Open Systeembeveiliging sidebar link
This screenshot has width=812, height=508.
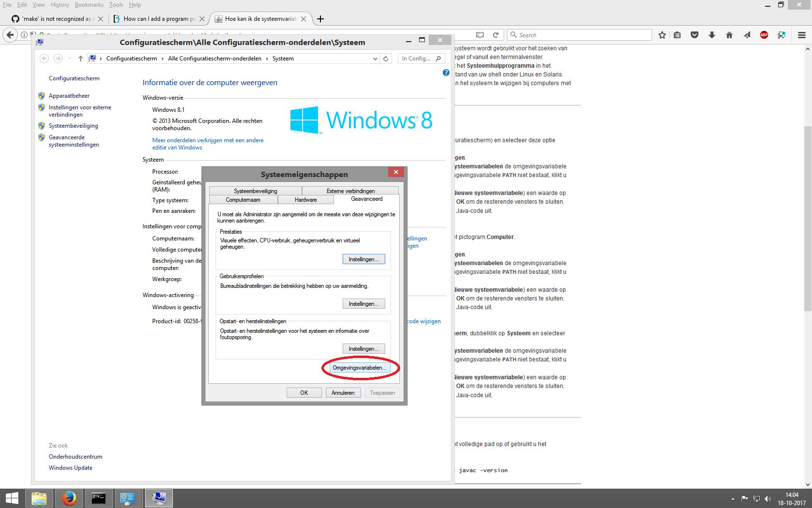[x=73, y=126]
